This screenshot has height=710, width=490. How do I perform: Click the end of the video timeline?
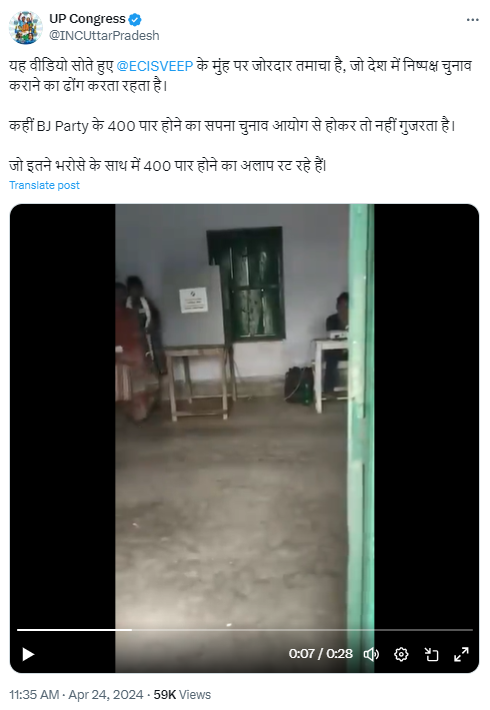(x=471, y=630)
